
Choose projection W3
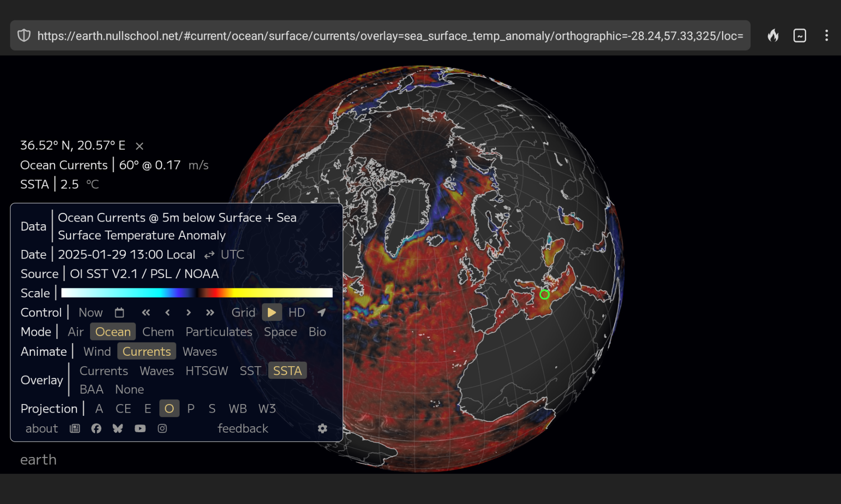click(267, 409)
